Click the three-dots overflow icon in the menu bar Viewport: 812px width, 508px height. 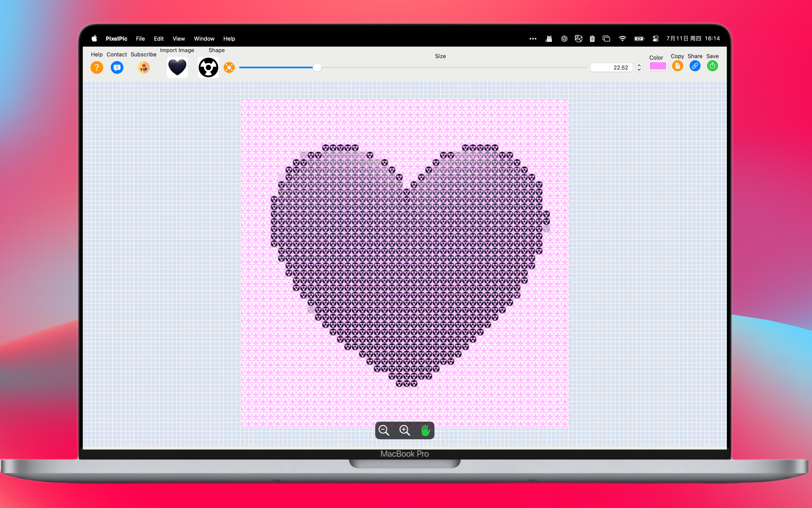(x=533, y=39)
